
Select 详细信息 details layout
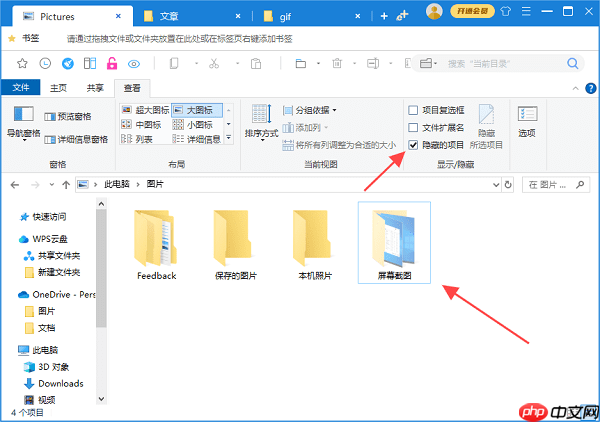pyautogui.click(x=197, y=139)
